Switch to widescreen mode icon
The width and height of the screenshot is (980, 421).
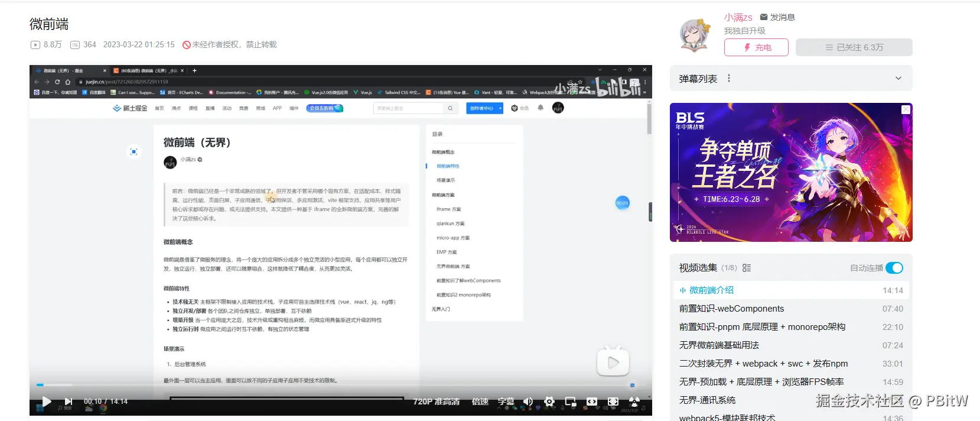point(592,401)
